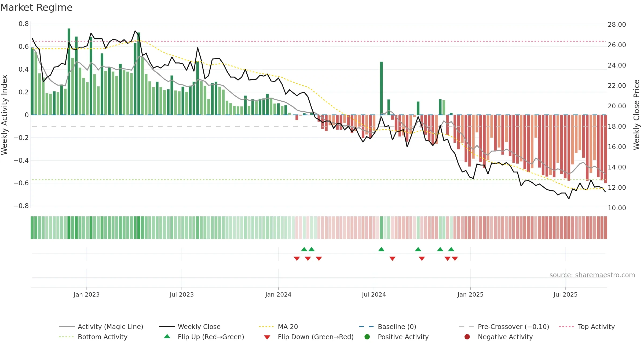The height and width of the screenshot is (362, 644).
Task: Click the Market Regime chart title
Action: 36,8
